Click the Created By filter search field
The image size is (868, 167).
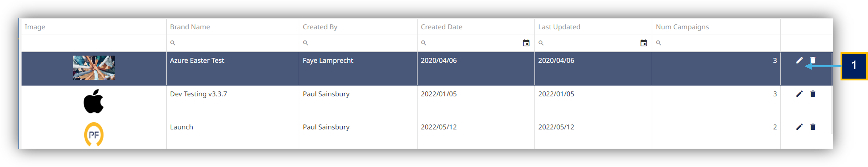coord(358,43)
